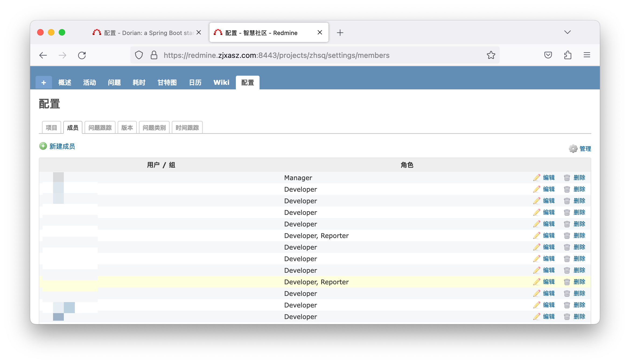Expand the tab list chevron
The width and height of the screenshot is (630, 364).
[x=567, y=32]
